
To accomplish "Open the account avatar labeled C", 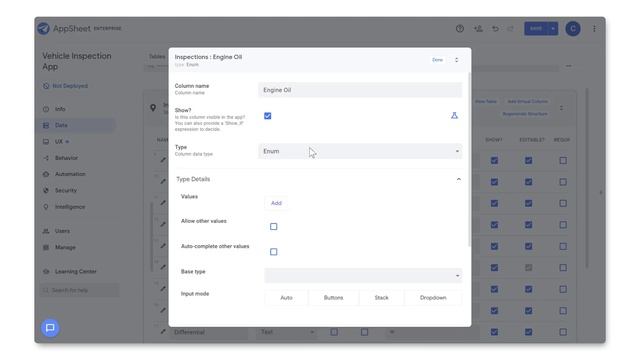I will point(573,29).
